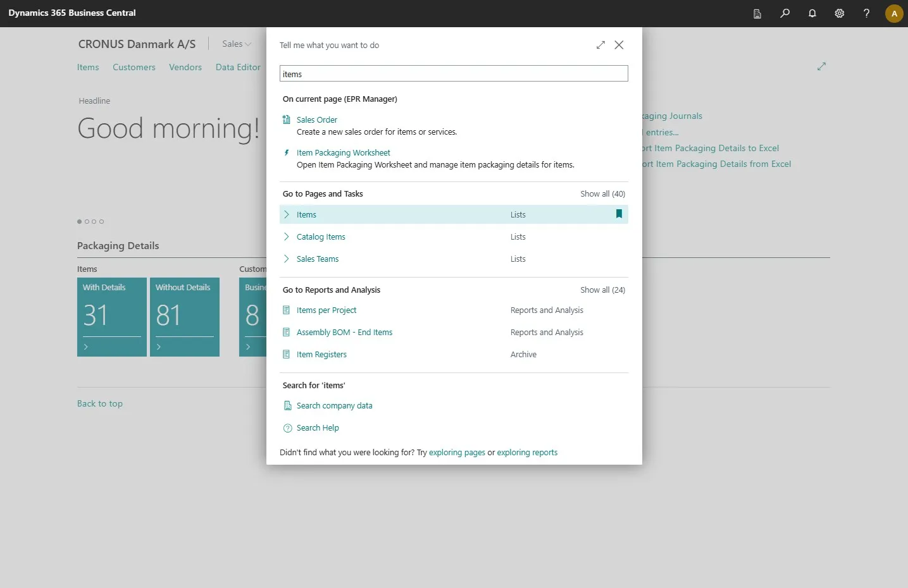Click the Sales Order document icon

(287, 119)
